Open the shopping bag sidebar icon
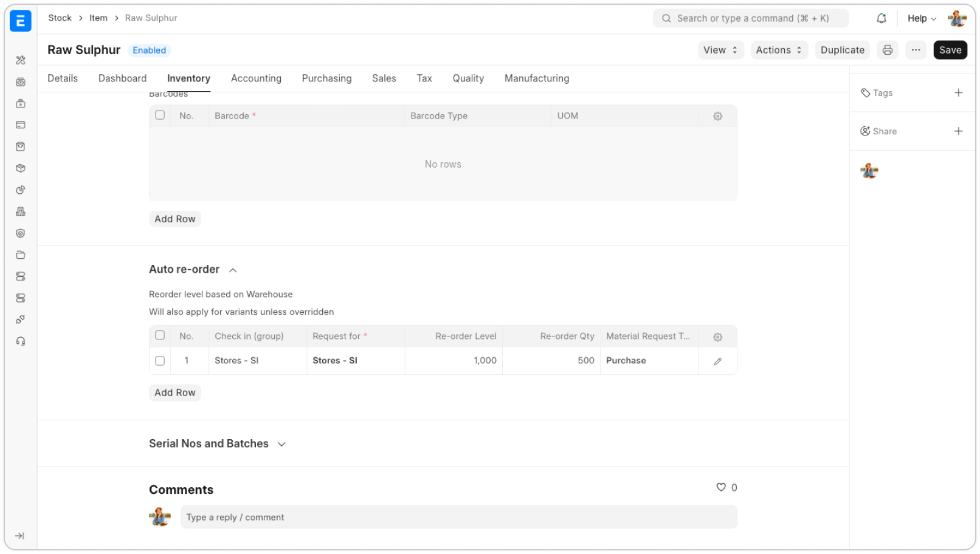 21,146
